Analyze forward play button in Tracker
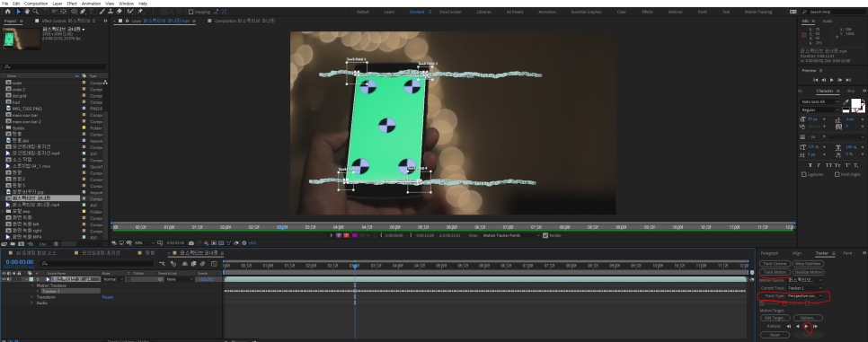868x342 pixels. (x=806, y=327)
